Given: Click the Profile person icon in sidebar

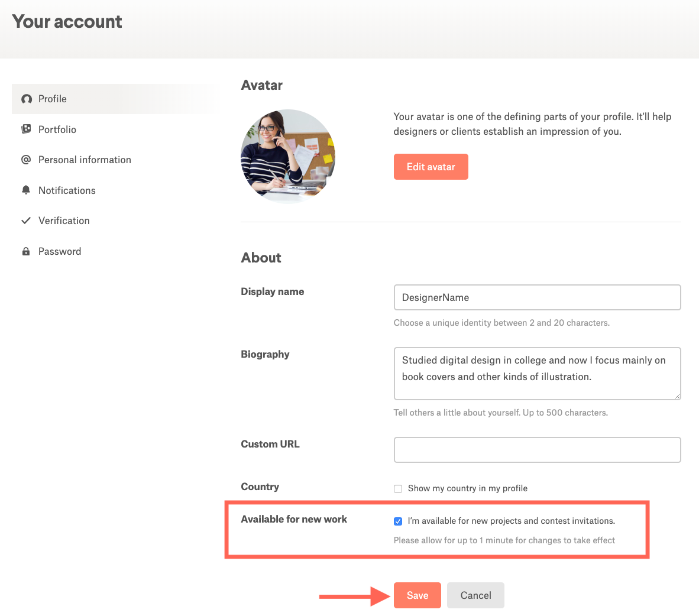Looking at the screenshot, I should [27, 99].
